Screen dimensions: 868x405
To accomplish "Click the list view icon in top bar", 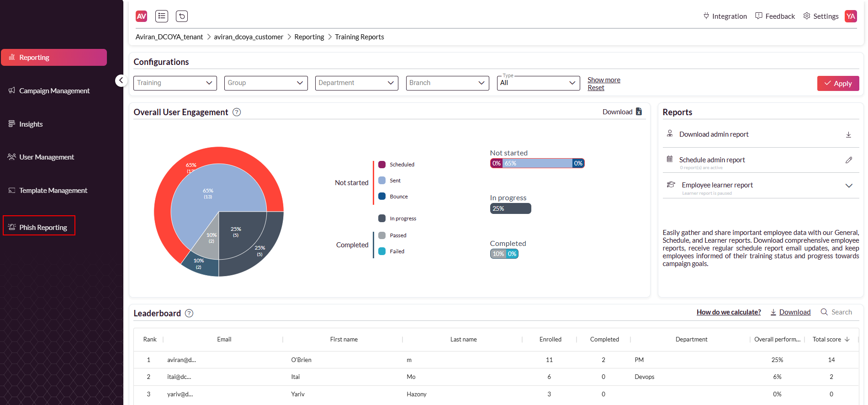I will point(162,16).
